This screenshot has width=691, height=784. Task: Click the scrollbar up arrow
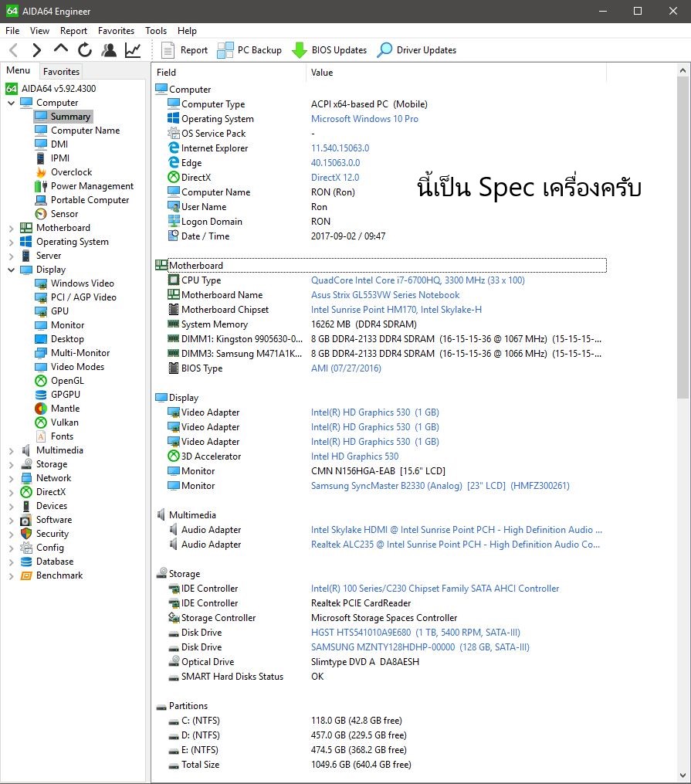pyautogui.click(x=683, y=70)
